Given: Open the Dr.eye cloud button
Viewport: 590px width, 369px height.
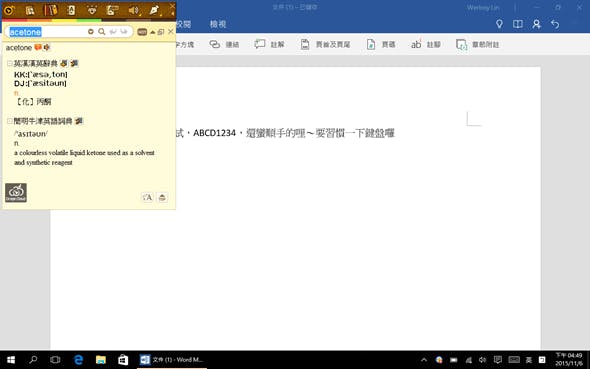Looking at the screenshot, I should (x=16, y=193).
